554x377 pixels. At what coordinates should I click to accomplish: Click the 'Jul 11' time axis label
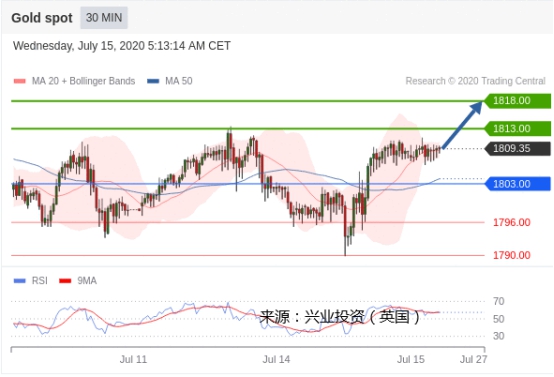(133, 360)
